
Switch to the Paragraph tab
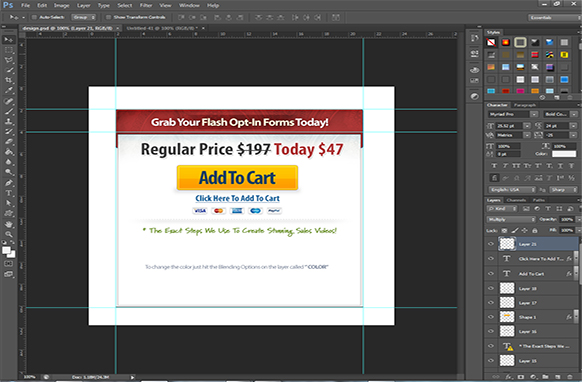pyautogui.click(x=525, y=105)
